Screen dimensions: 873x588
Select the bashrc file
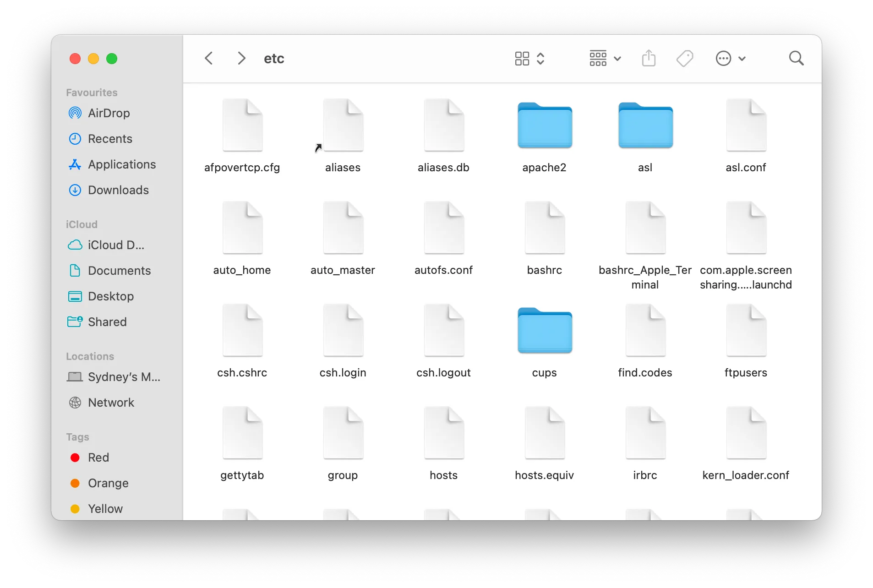coord(544,228)
